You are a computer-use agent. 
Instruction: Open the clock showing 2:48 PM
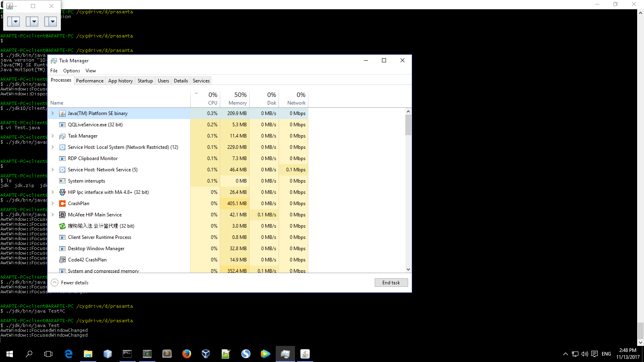click(x=628, y=354)
